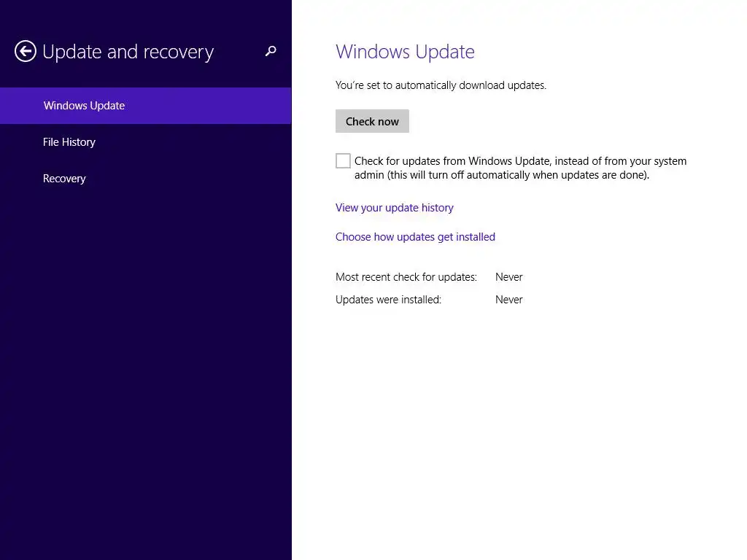747x560 pixels.
Task: Click the Never value beside most recent check
Action: click(x=508, y=277)
